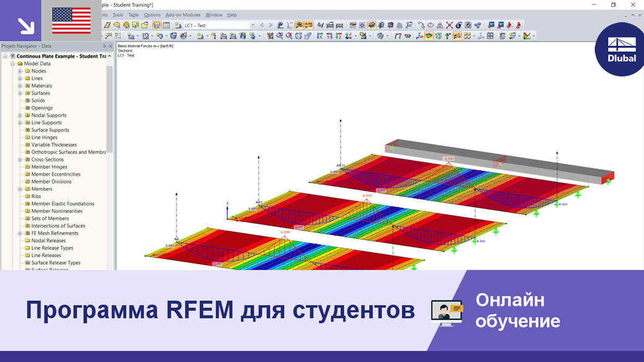
Task: Open the Options menu
Action: 152,15
